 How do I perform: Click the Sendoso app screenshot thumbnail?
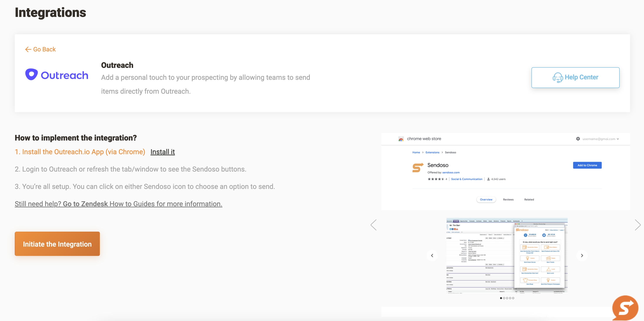coord(507,255)
